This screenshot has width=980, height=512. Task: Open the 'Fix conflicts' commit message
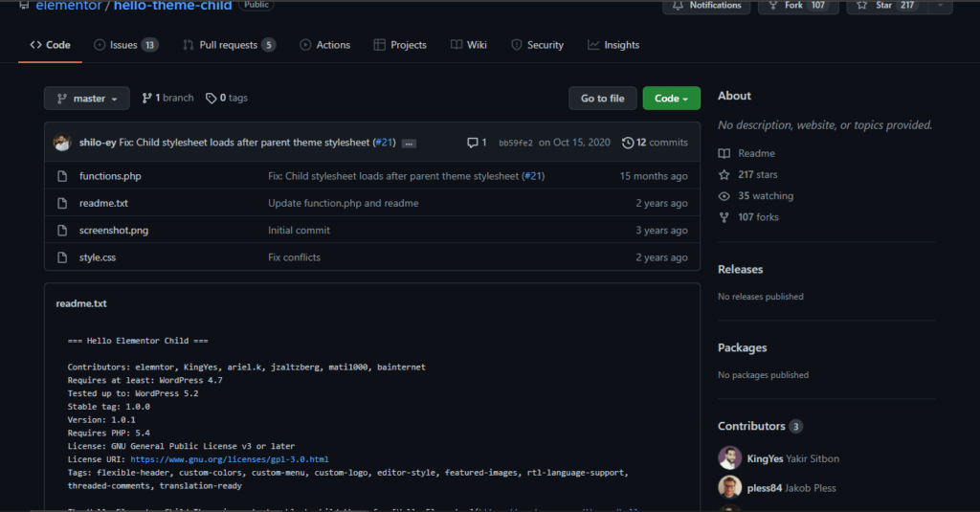tap(295, 256)
